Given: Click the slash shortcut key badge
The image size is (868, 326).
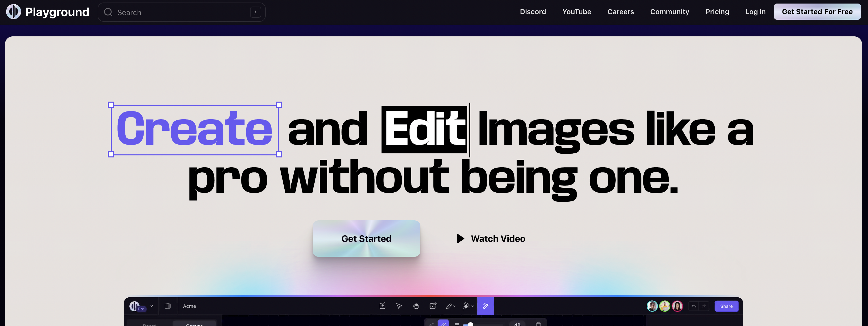Looking at the screenshot, I should tap(255, 12).
